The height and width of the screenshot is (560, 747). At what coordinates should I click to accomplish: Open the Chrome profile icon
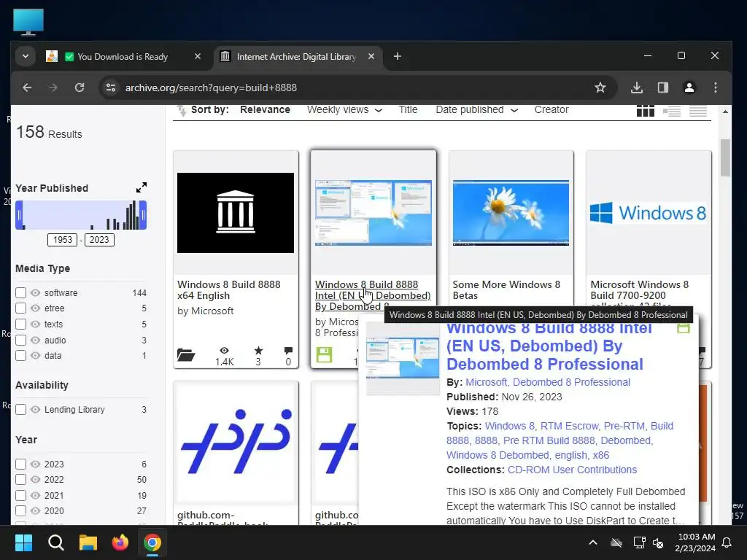tap(689, 87)
